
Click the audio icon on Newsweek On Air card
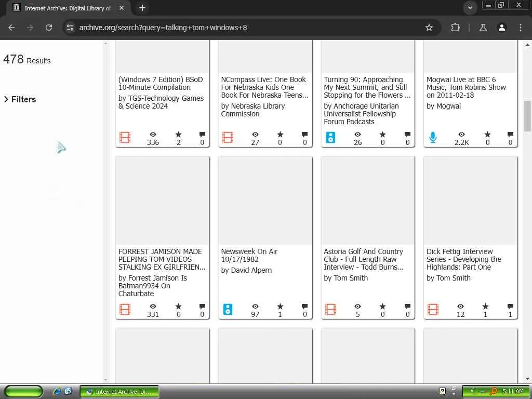(228, 310)
